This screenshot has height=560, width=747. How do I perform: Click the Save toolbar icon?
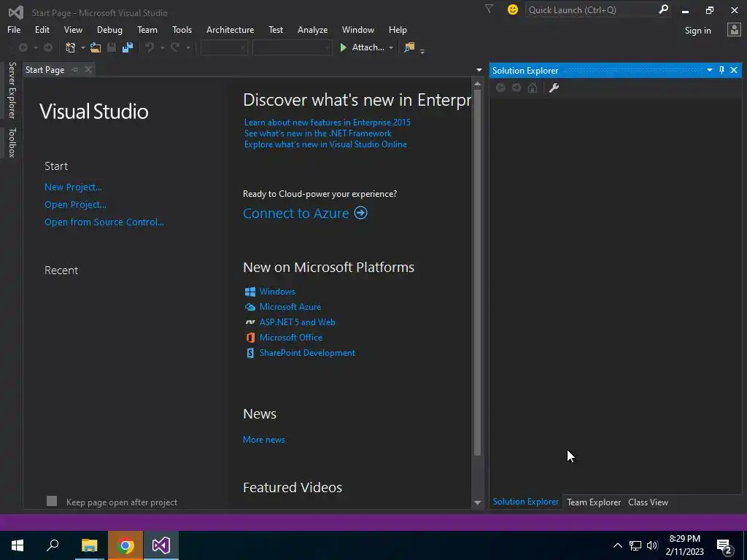coord(112,47)
